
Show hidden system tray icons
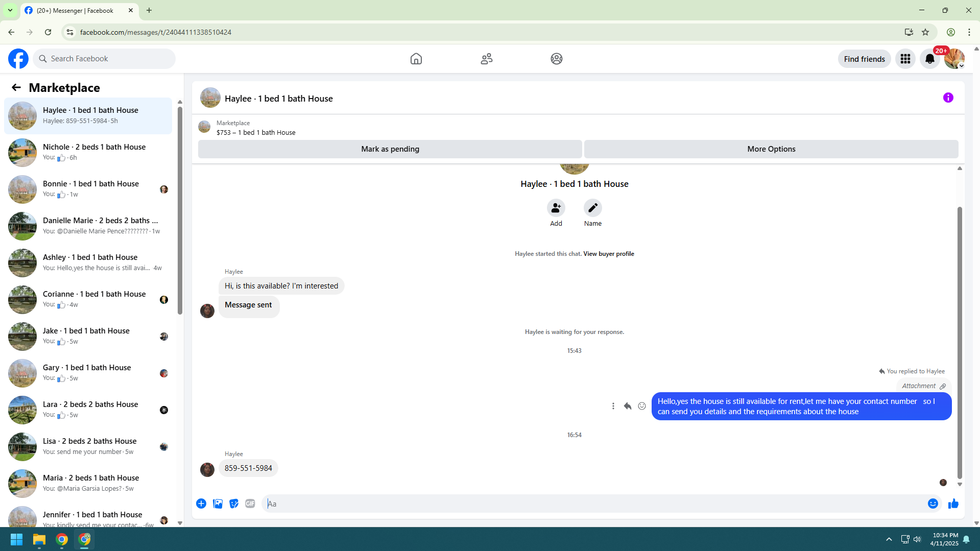(889, 539)
